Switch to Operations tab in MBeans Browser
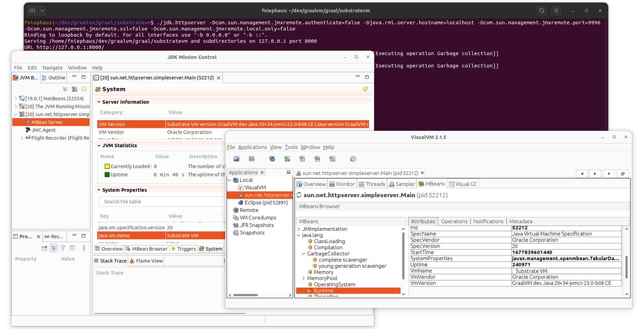644x329 pixels. pos(454,221)
